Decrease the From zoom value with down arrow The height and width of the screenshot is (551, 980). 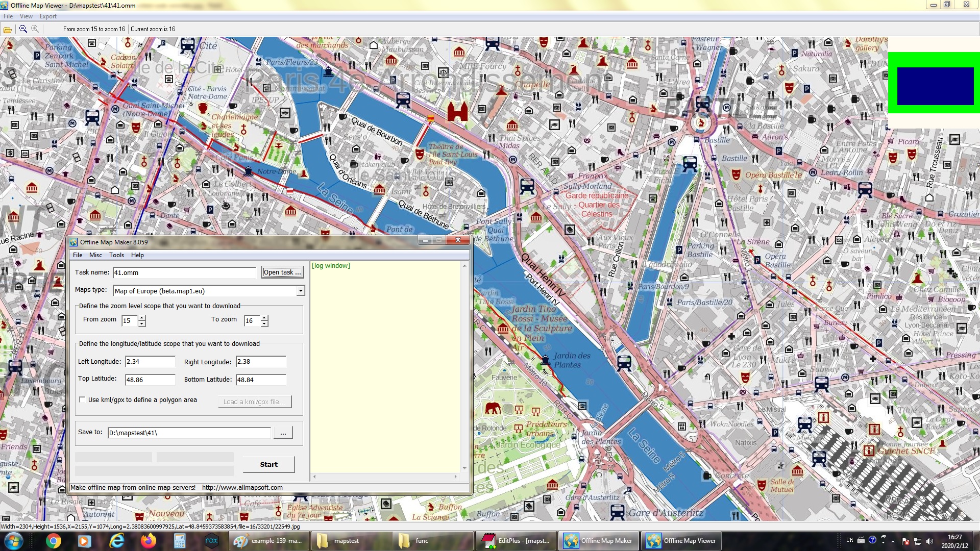142,323
